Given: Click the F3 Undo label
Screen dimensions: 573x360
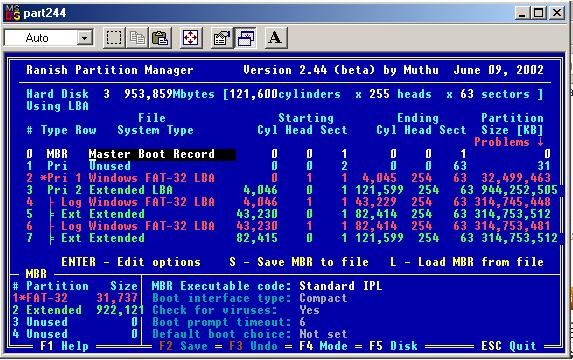Looking at the screenshot, I should click(x=253, y=346).
